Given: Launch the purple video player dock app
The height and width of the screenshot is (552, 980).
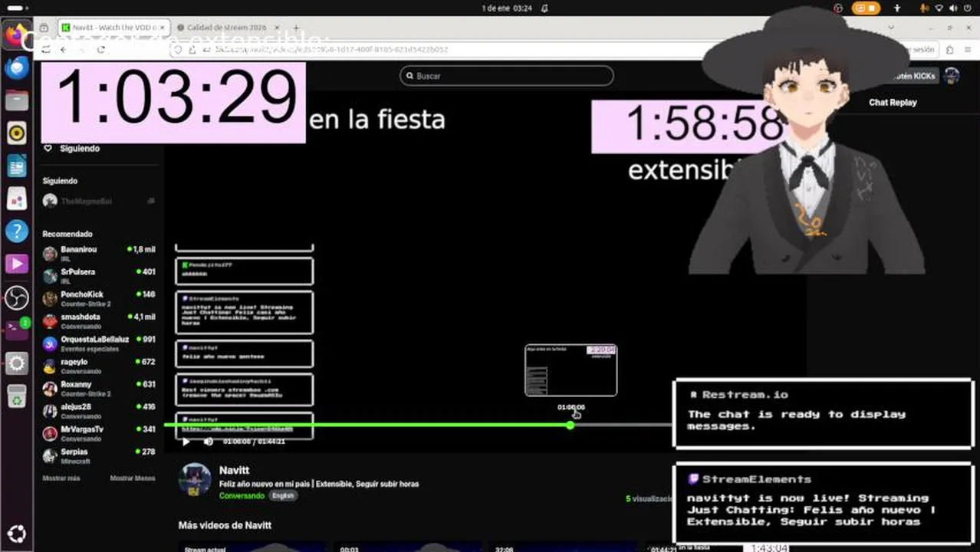Looking at the screenshot, I should tap(17, 264).
